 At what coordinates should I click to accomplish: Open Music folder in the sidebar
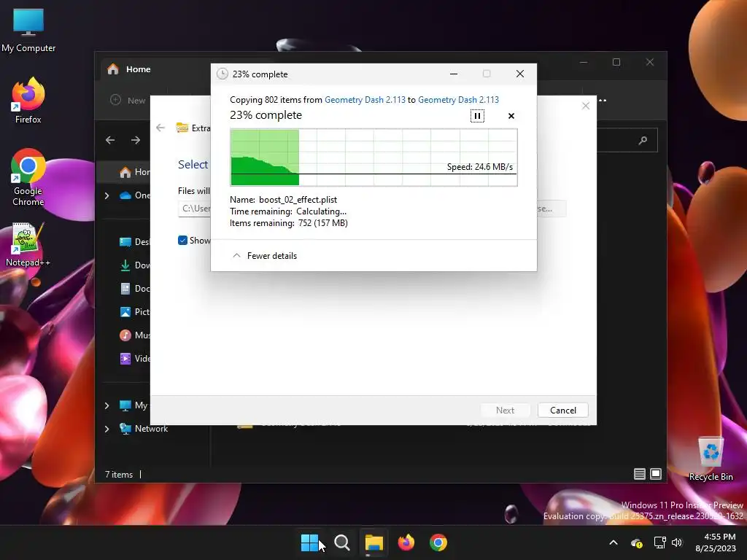point(133,335)
